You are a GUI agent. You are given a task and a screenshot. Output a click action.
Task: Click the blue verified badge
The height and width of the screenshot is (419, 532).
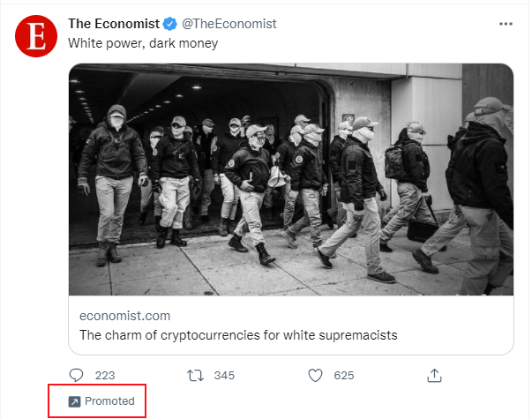(170, 24)
